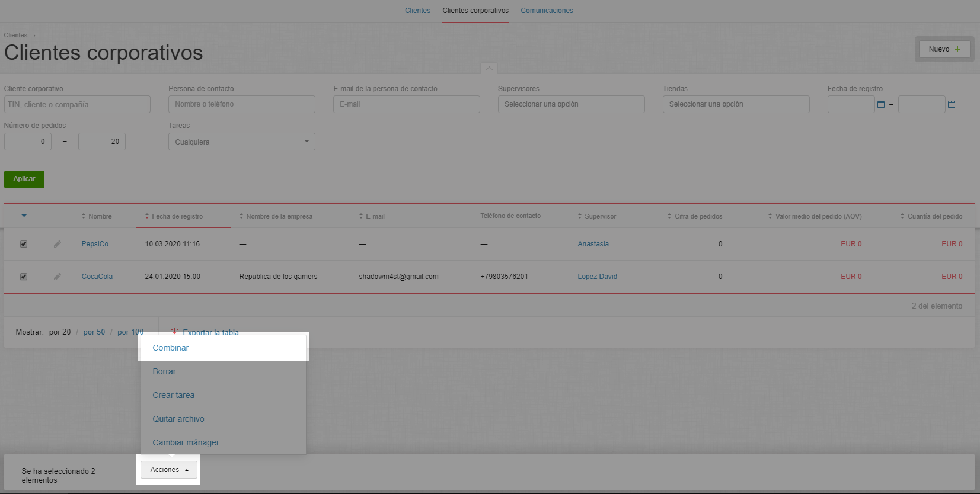Uncheck the PepsiCo row checkbox
980x494 pixels.
tap(24, 244)
